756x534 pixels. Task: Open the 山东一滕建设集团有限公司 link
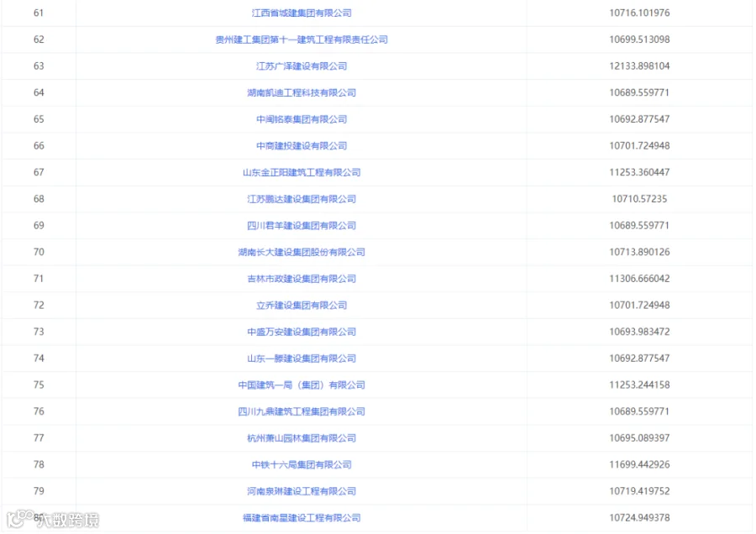[x=302, y=358]
